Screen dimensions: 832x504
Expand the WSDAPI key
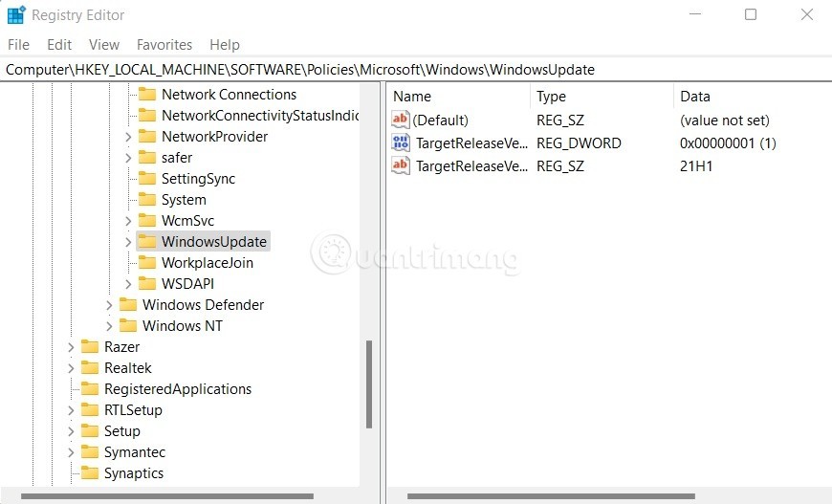coord(128,284)
